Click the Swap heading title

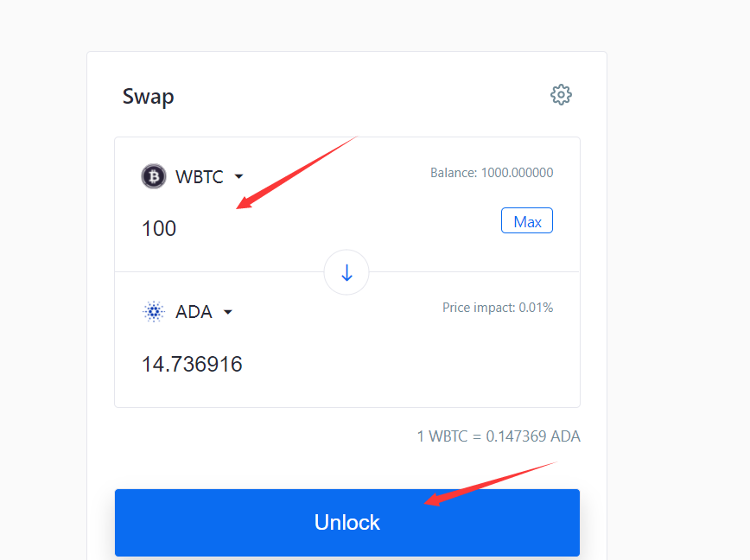tap(149, 97)
